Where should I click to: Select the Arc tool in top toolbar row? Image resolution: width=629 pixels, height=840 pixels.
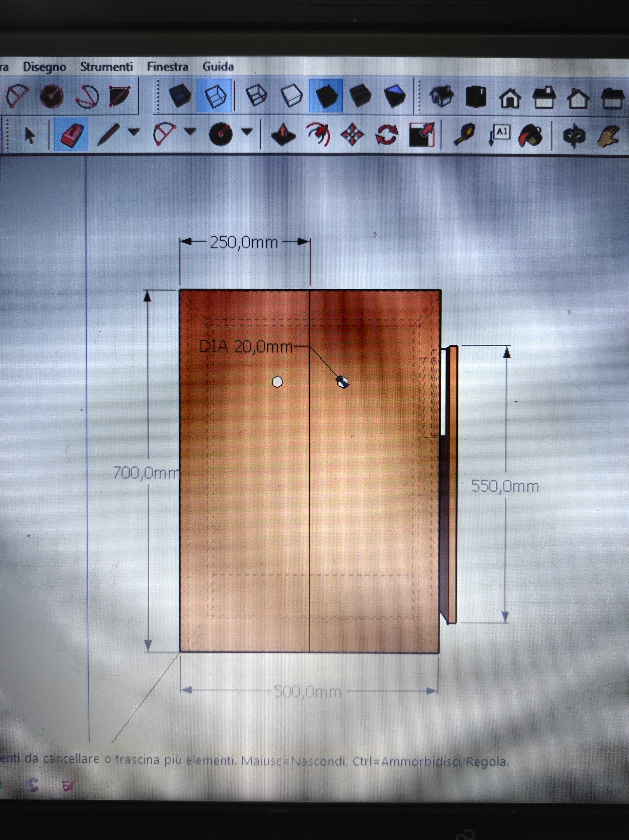[x=17, y=97]
